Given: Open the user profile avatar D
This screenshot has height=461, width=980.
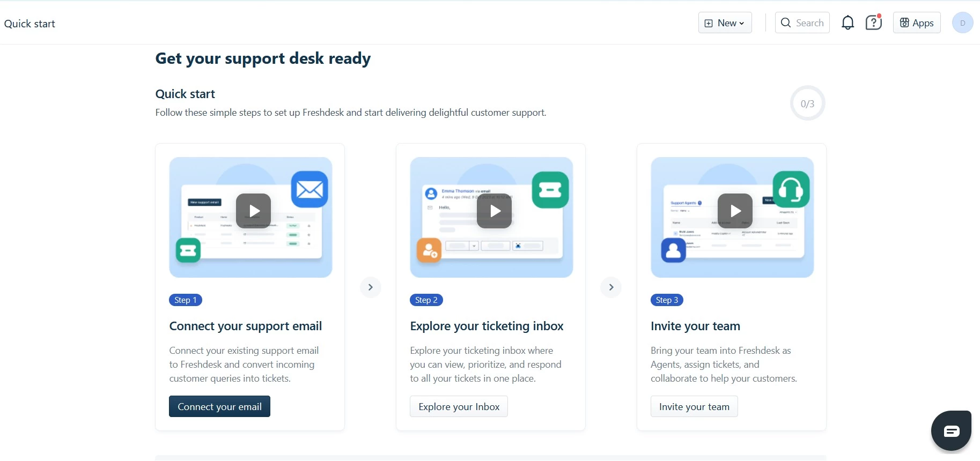Looking at the screenshot, I should pos(962,23).
